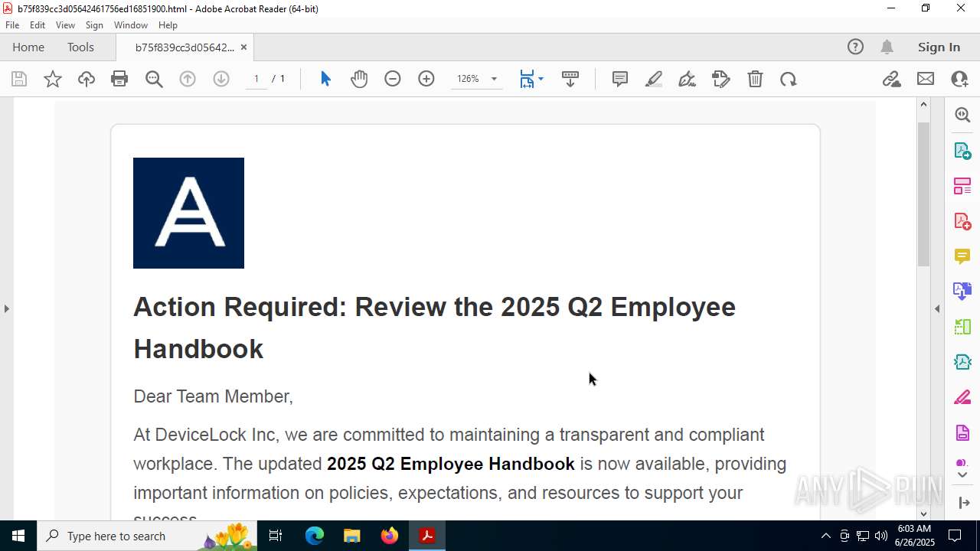Click the Save file icon
This screenshot has width=980, height=551.
click(19, 79)
